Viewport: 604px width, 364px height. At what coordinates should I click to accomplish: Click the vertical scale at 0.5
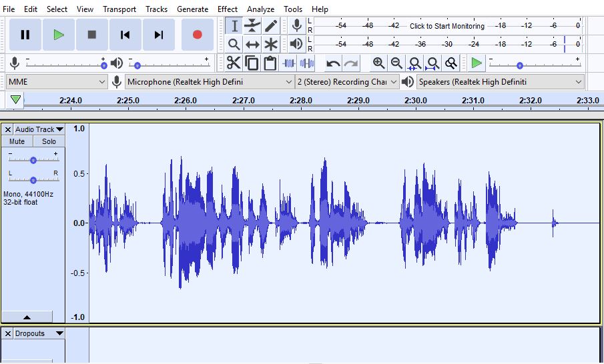79,173
